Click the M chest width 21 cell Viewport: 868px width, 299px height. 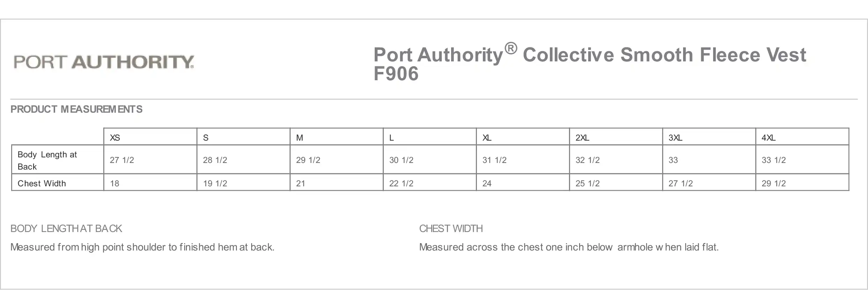(x=337, y=182)
